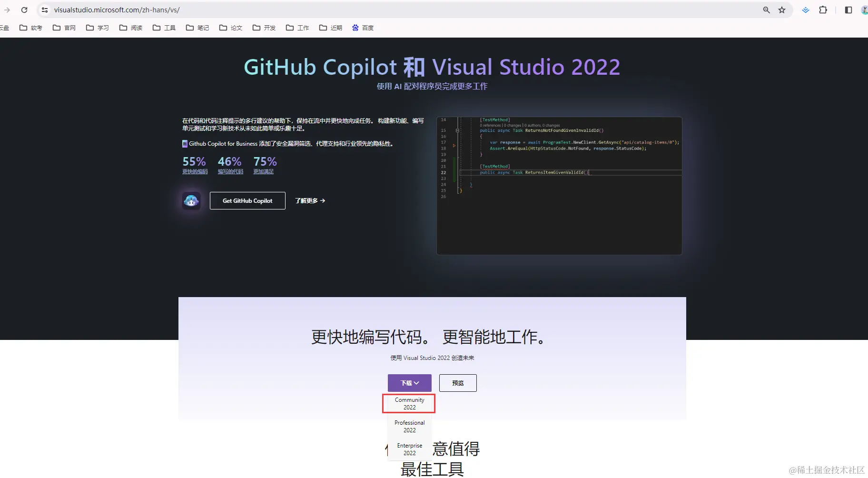Follow the 了解更多 link
The height and width of the screenshot is (478, 868).
[310, 201]
